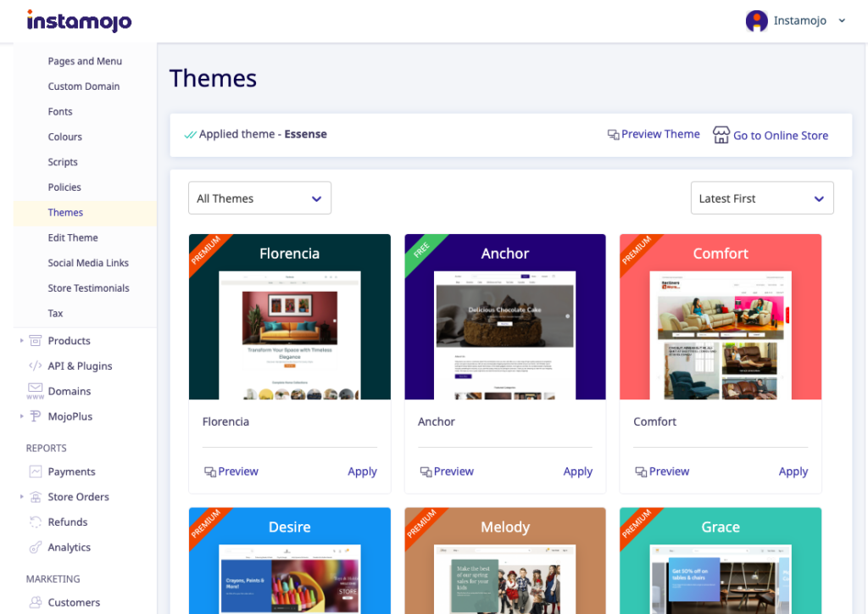
Task: Click the Payments chart icon in sidebar
Action: [x=36, y=472]
